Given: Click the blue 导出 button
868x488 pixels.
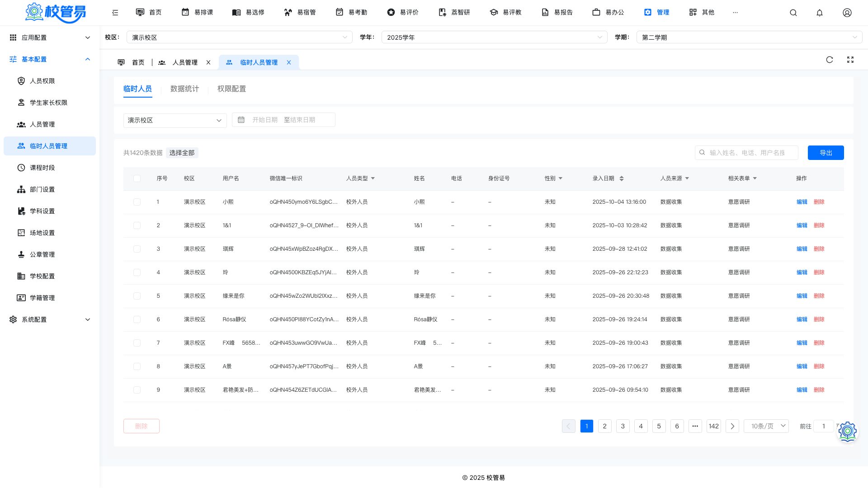Looking at the screenshot, I should point(826,153).
